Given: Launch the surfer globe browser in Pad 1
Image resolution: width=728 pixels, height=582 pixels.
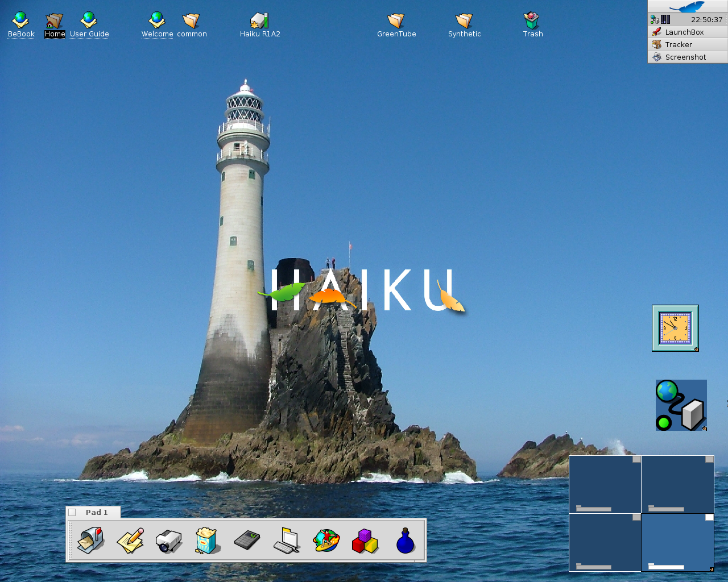Looking at the screenshot, I should (326, 541).
